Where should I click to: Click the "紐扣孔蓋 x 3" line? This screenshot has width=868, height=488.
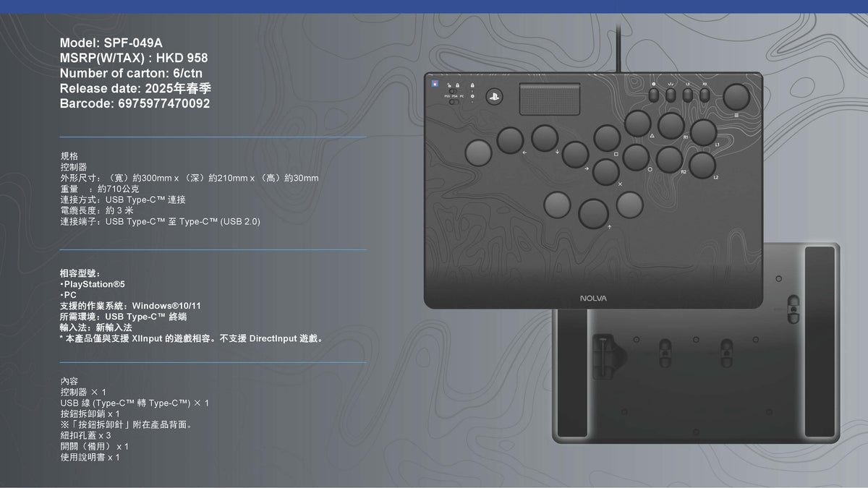click(85, 435)
